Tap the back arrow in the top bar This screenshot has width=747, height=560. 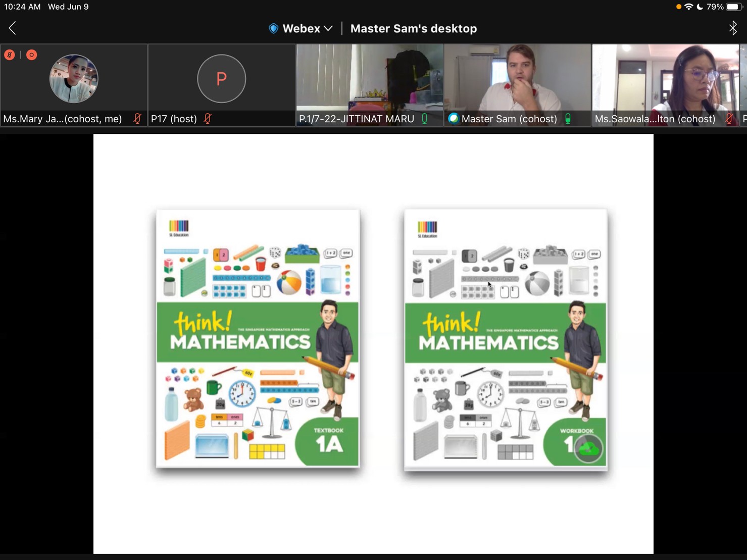click(x=12, y=28)
